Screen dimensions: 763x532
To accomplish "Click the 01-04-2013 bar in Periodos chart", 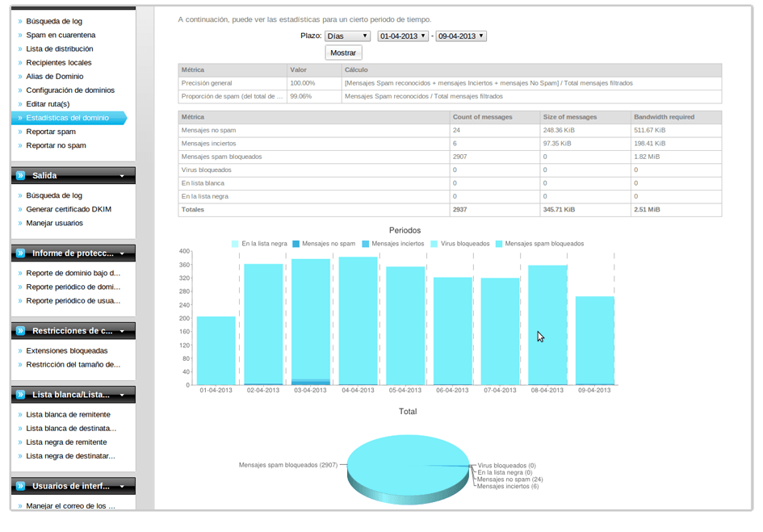I will pos(216,351).
